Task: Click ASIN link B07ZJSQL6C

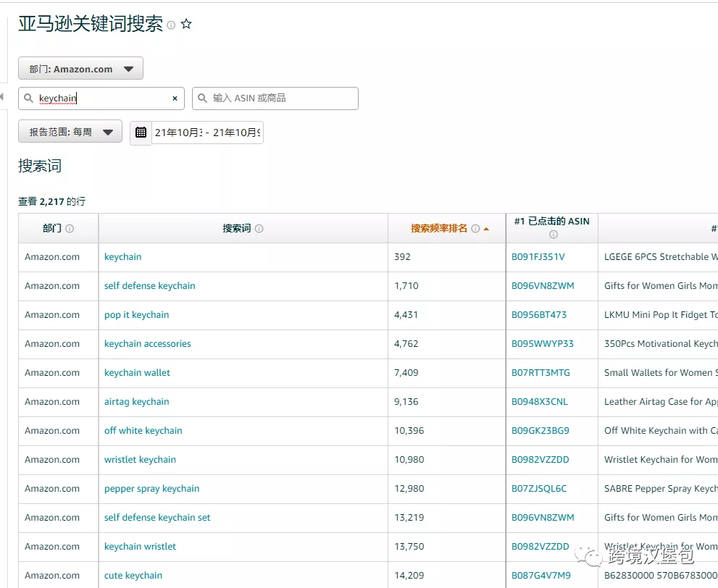Action: click(538, 489)
